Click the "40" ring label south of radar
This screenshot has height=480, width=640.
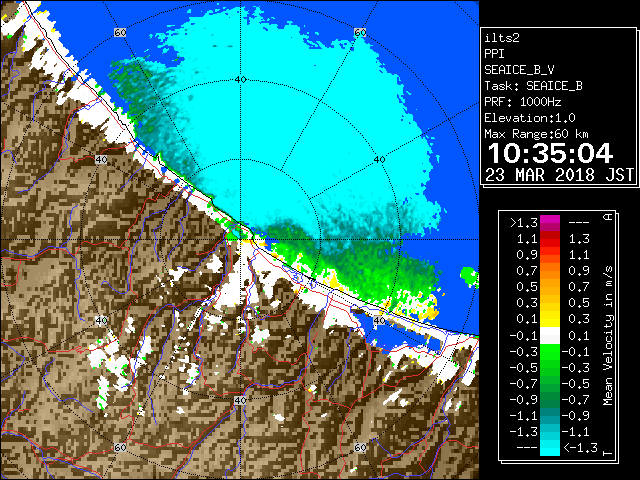coord(240,400)
